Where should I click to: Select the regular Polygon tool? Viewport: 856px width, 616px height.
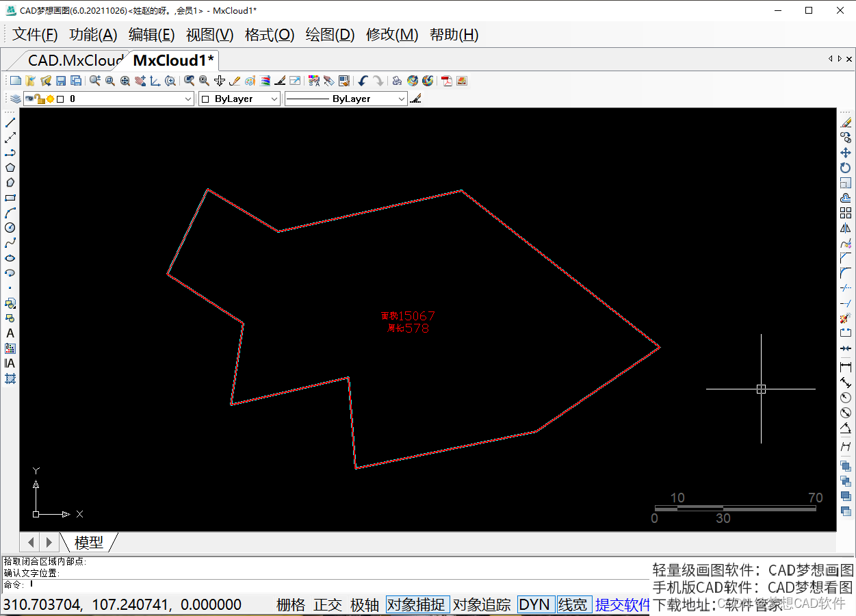tap(10, 168)
